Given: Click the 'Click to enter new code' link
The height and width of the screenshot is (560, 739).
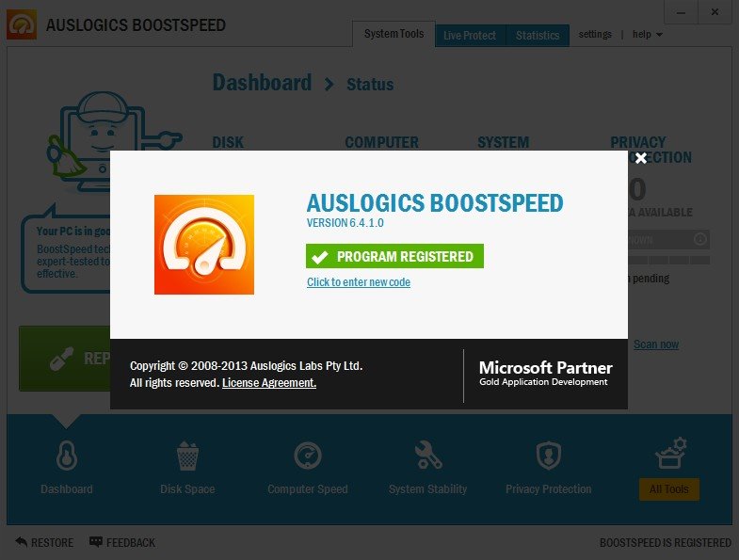Looking at the screenshot, I should [x=359, y=282].
